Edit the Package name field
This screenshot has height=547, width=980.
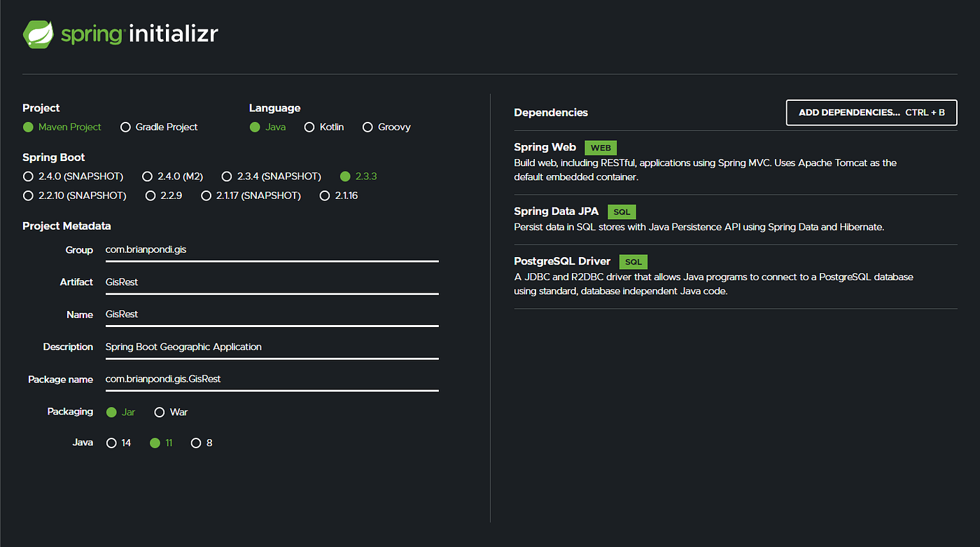pos(272,379)
